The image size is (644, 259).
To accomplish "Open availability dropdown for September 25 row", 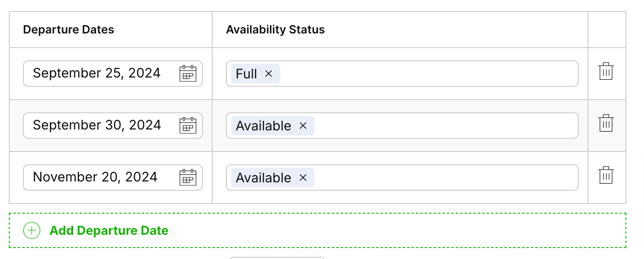I will 428,74.
